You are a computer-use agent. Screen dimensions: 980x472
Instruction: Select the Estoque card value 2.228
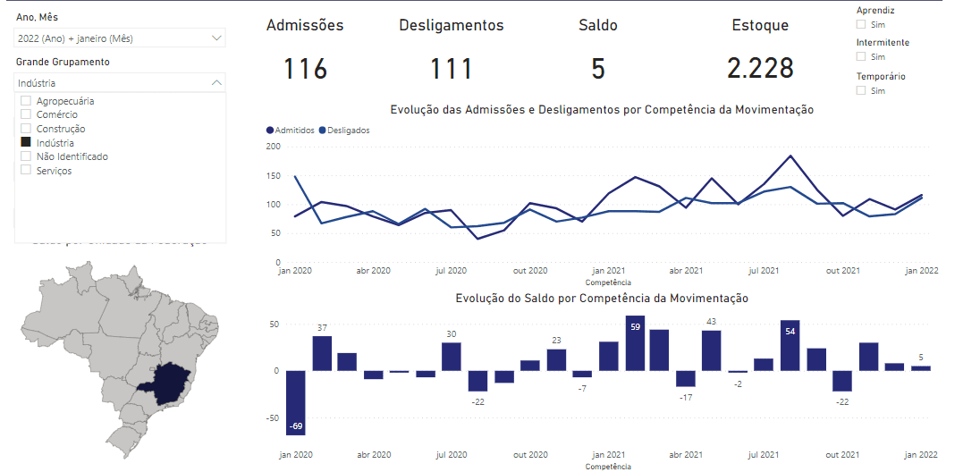pyautogui.click(x=760, y=69)
